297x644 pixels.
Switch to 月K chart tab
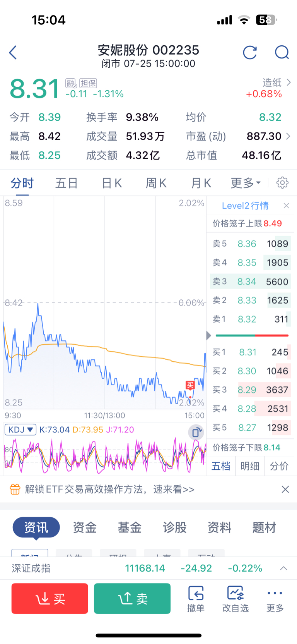point(201,183)
